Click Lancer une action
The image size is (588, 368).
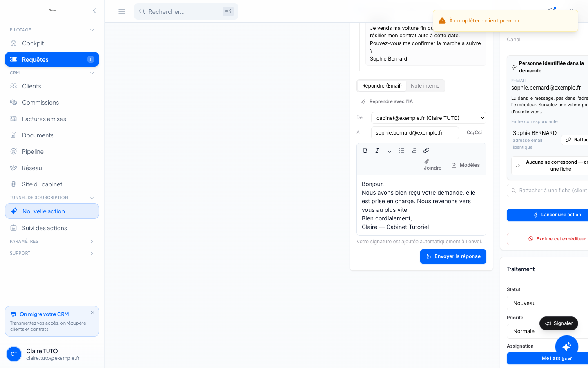[x=547, y=215]
